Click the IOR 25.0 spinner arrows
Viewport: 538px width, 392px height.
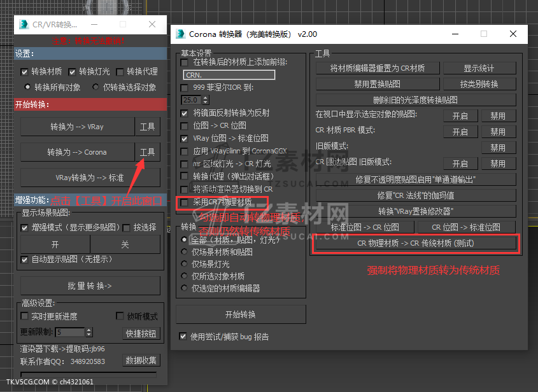tap(206, 100)
